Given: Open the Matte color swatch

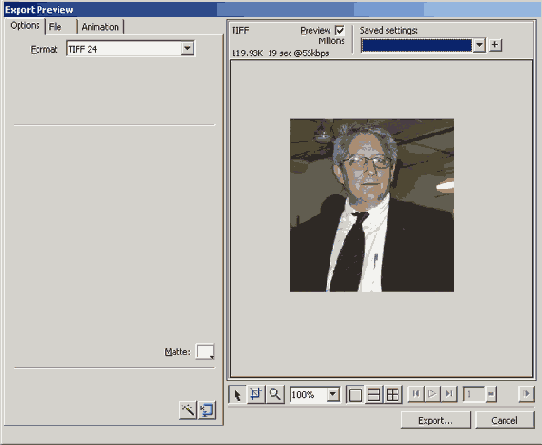Looking at the screenshot, I should [205, 352].
